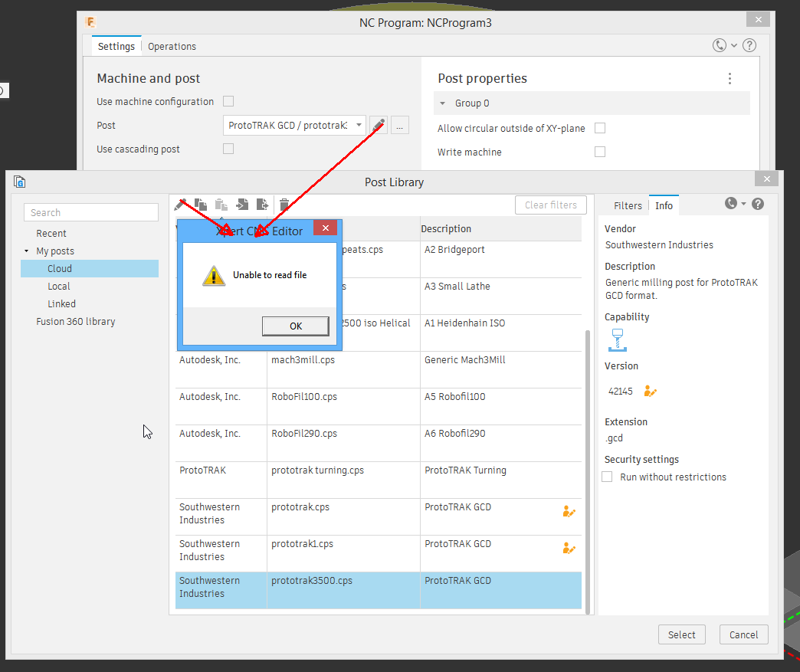Use the export post icon
The height and width of the screenshot is (672, 800).
point(263,205)
